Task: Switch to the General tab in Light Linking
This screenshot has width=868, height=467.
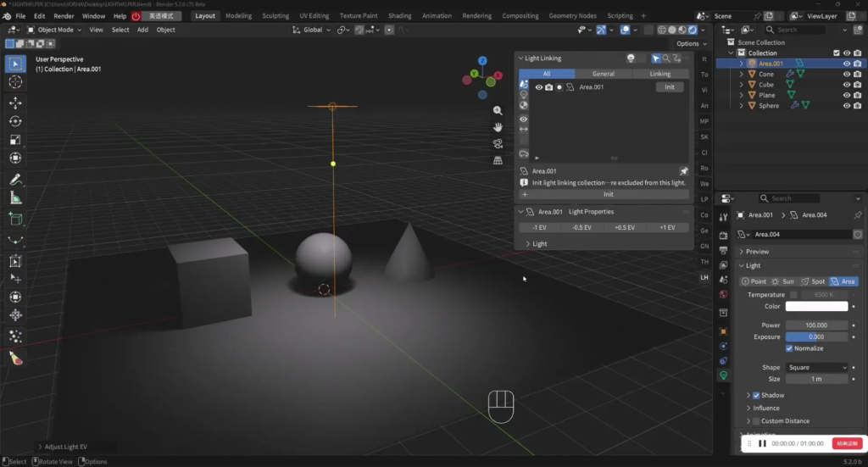Action: click(604, 74)
